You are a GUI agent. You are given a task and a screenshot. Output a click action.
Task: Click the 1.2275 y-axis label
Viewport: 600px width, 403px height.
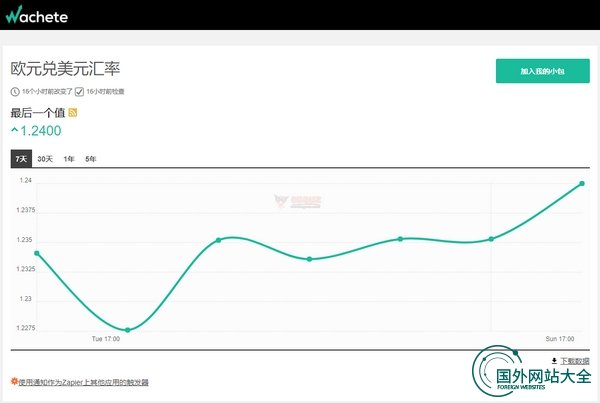(26, 328)
